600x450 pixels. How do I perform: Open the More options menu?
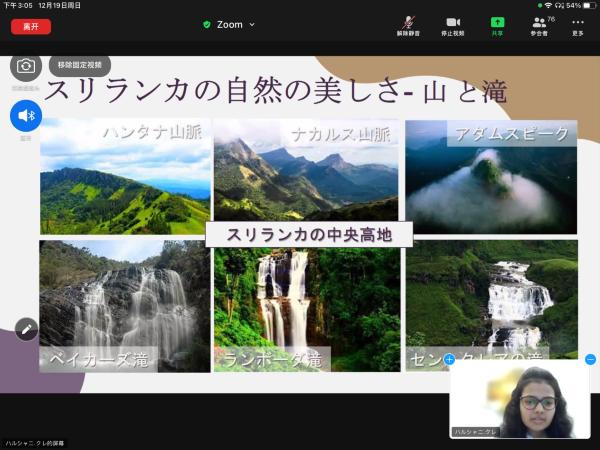click(x=577, y=24)
